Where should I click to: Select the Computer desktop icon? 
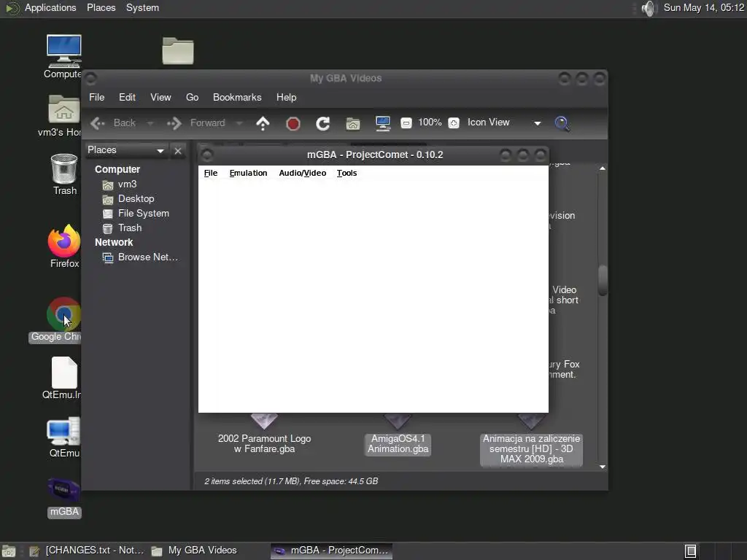(64, 57)
